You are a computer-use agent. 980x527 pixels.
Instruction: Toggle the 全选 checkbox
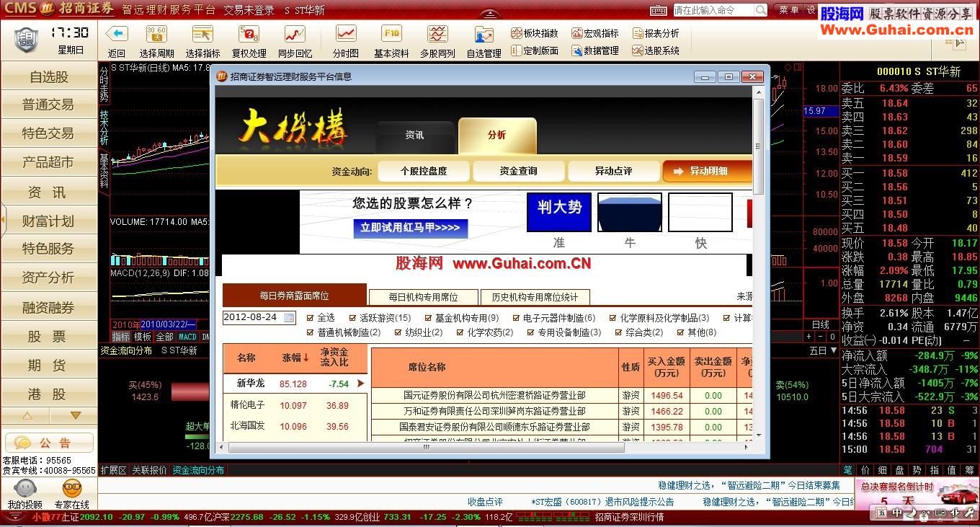pos(310,318)
